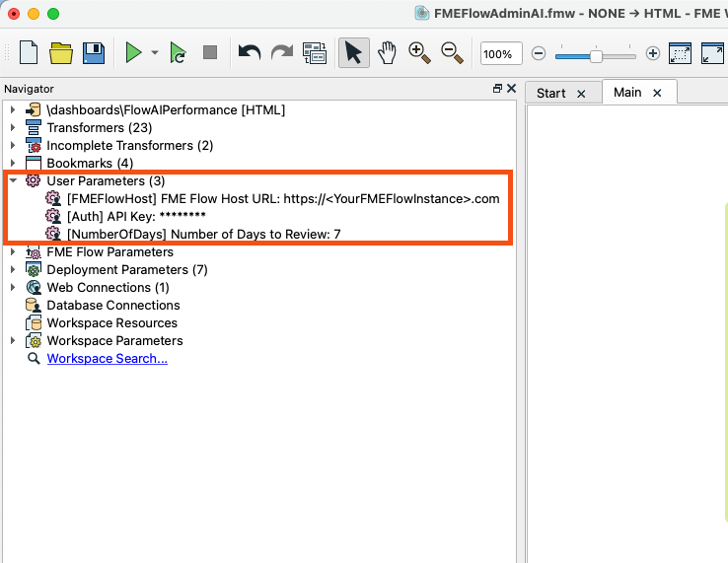The width and height of the screenshot is (728, 563).
Task: Undo the last action
Action: 250,52
